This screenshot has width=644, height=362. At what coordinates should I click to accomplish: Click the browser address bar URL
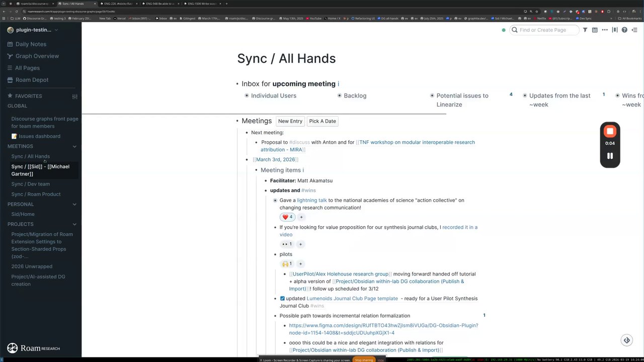click(x=71, y=11)
